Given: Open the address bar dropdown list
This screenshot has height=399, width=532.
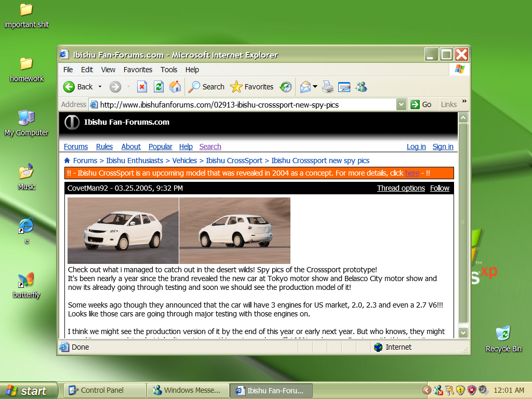Looking at the screenshot, I should coord(401,104).
